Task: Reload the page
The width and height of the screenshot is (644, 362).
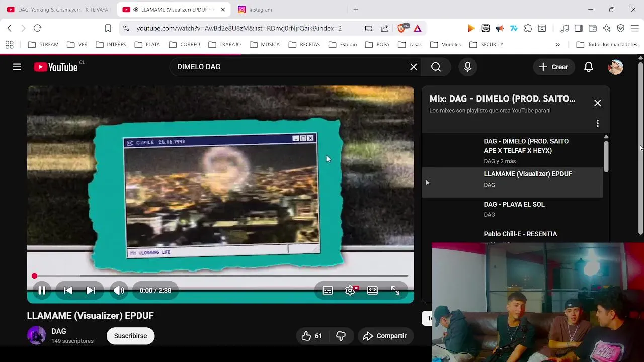Action: pyautogui.click(x=37, y=28)
